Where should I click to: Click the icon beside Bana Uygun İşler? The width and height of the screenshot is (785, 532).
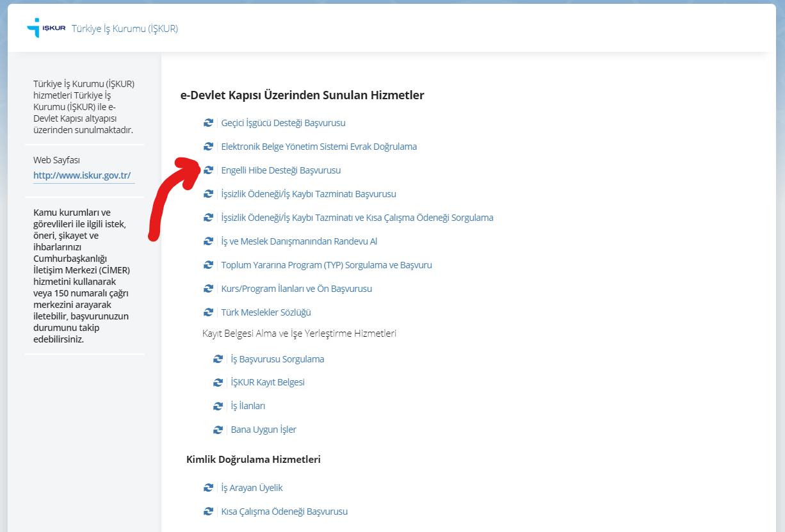pyautogui.click(x=218, y=430)
